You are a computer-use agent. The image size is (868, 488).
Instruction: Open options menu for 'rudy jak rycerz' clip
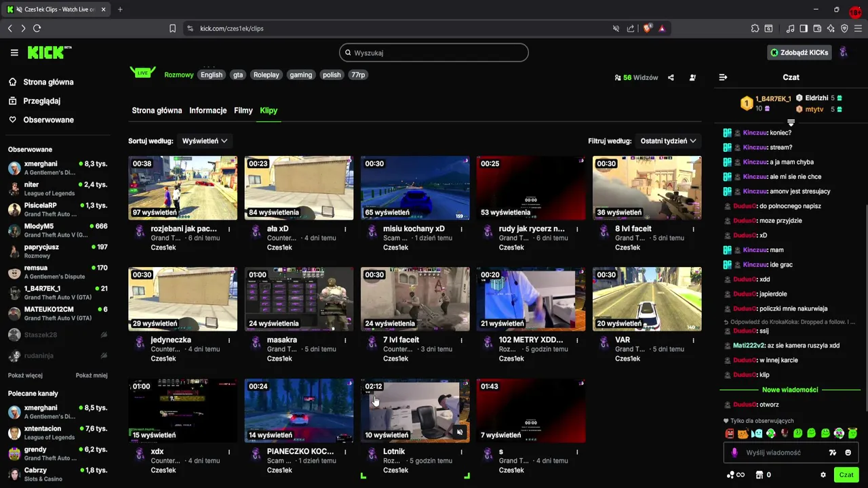coord(577,229)
